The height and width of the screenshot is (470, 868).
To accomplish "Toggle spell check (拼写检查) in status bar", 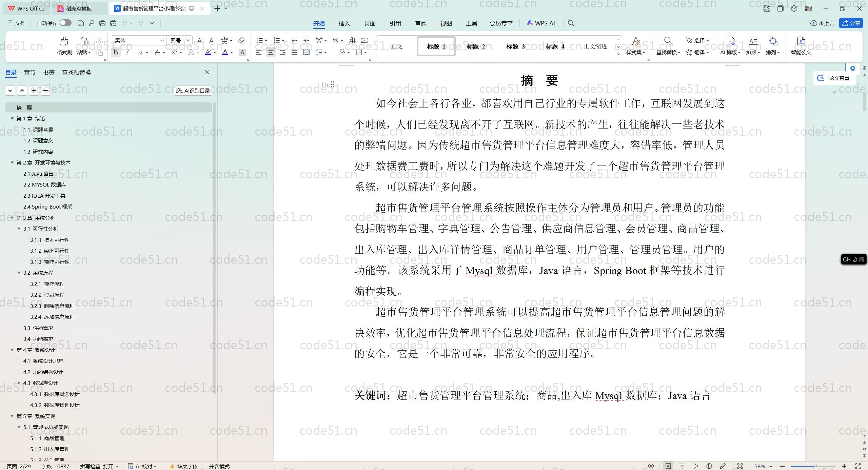I will click(x=99, y=466).
